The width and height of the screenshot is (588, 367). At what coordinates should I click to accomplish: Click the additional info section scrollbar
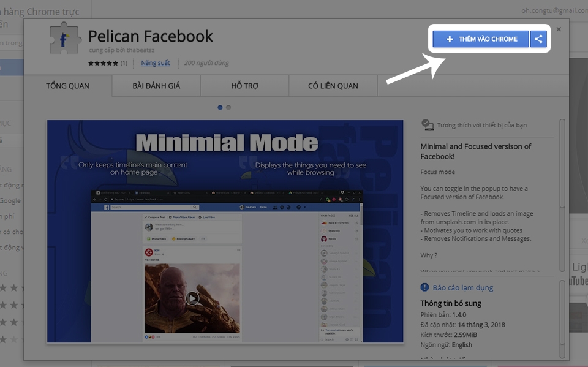pos(562,319)
